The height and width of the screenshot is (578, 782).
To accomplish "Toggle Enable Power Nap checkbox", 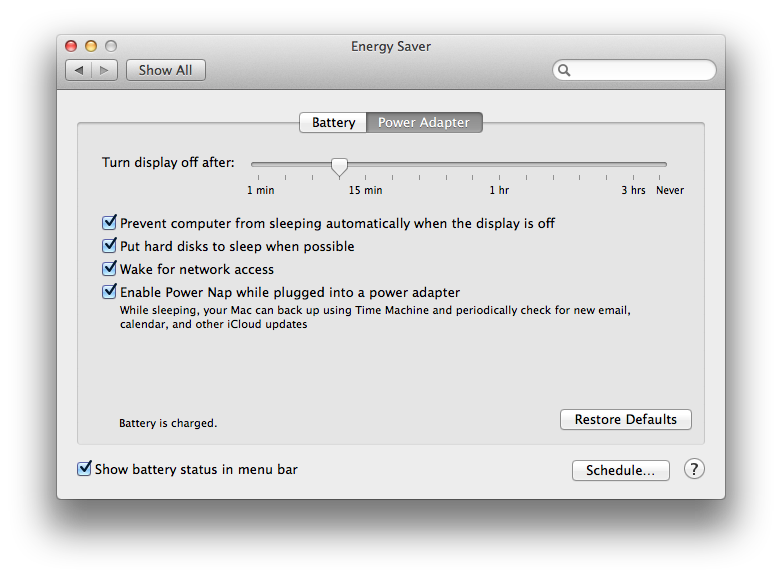I will [x=109, y=291].
